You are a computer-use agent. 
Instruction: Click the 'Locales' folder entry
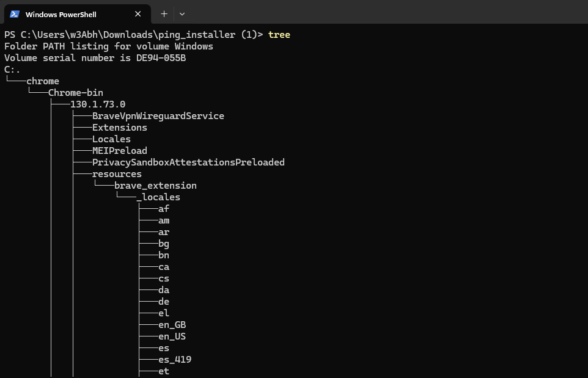click(111, 139)
